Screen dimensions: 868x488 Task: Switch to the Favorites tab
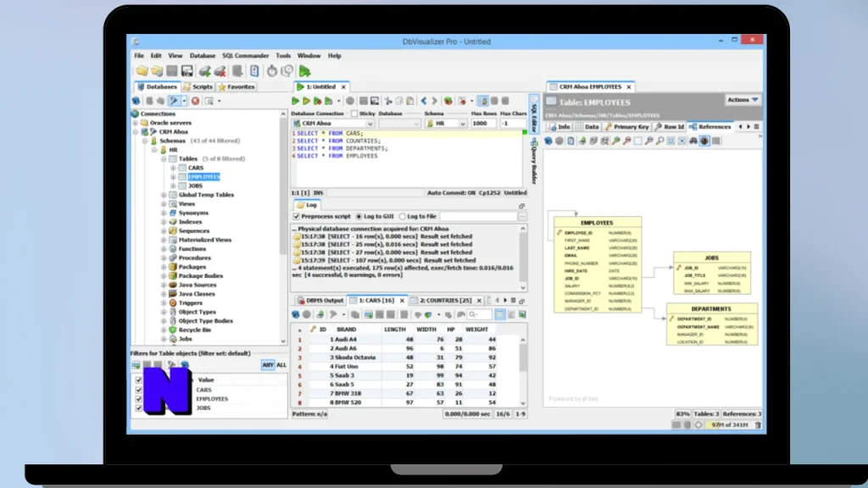pyautogui.click(x=236, y=87)
